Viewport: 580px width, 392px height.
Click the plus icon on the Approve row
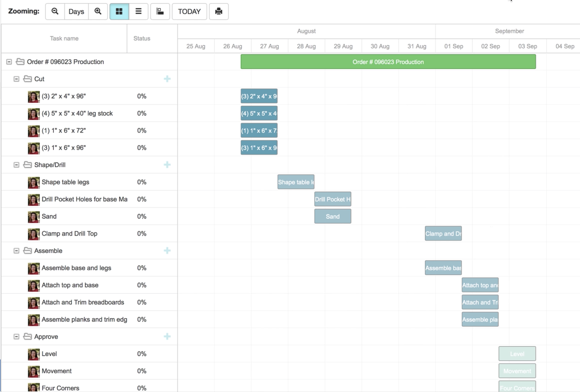(x=167, y=336)
